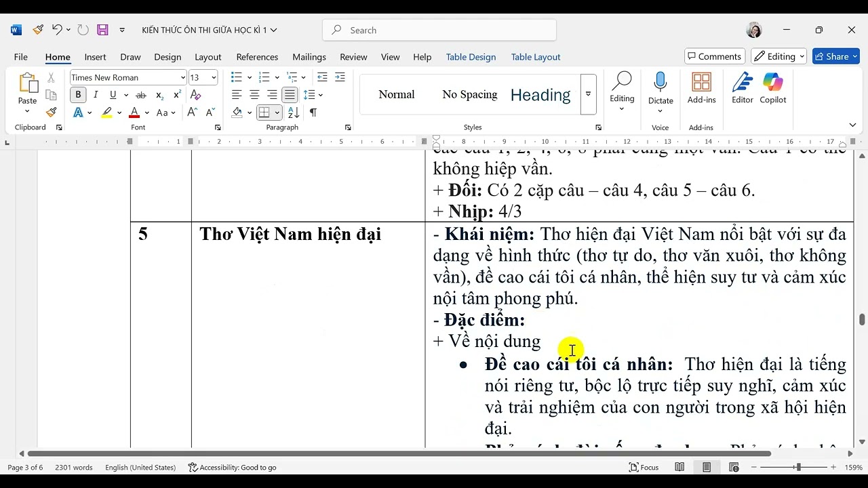Toggle Underline formatting
This screenshot has height=488, width=868.
point(113,95)
